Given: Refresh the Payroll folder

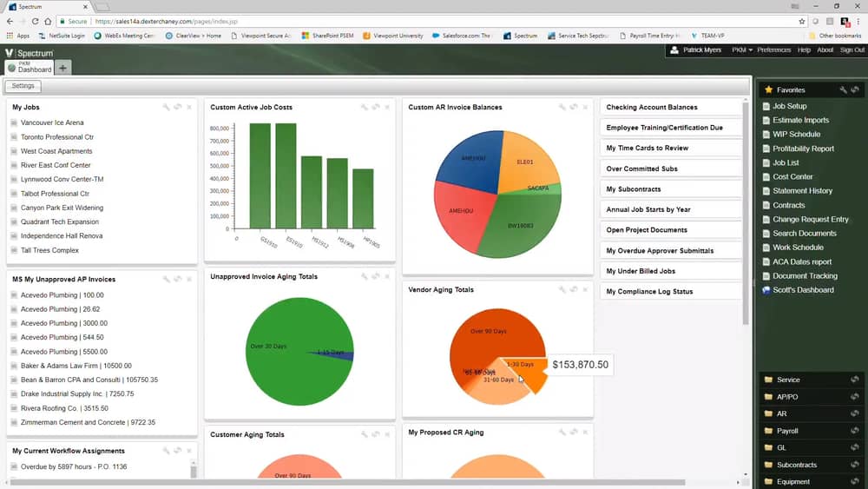Looking at the screenshot, I should pos(855,430).
